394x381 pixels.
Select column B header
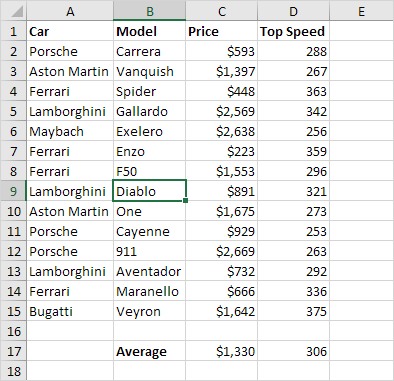coord(149,11)
